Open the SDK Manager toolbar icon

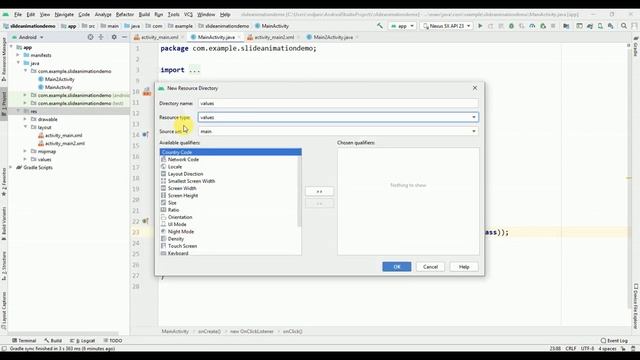(611, 26)
